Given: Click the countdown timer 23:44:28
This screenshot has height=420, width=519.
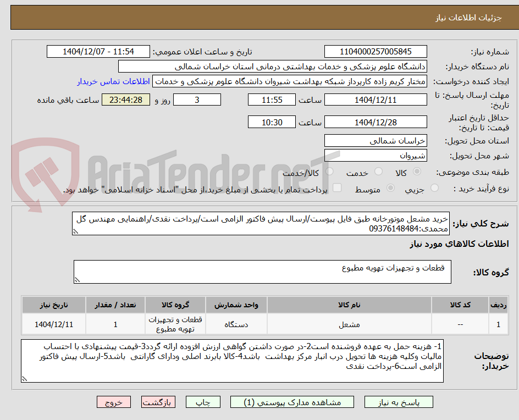Looking at the screenshot, I should tap(126, 100).
